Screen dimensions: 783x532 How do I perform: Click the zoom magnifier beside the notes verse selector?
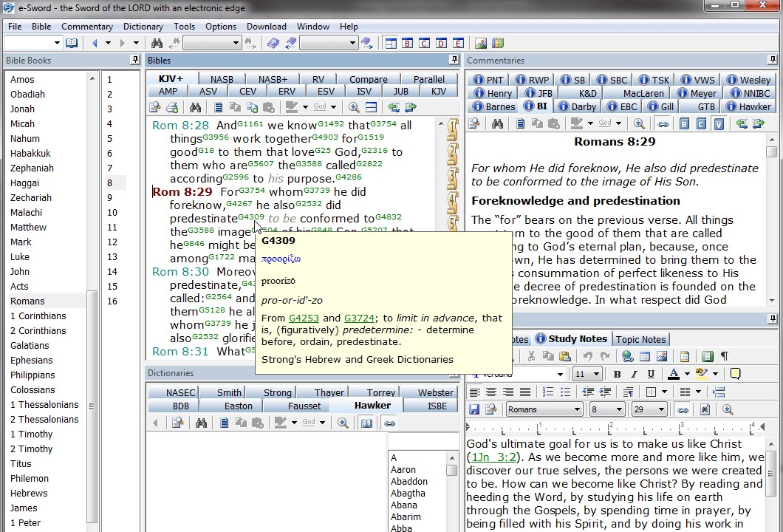click(728, 409)
